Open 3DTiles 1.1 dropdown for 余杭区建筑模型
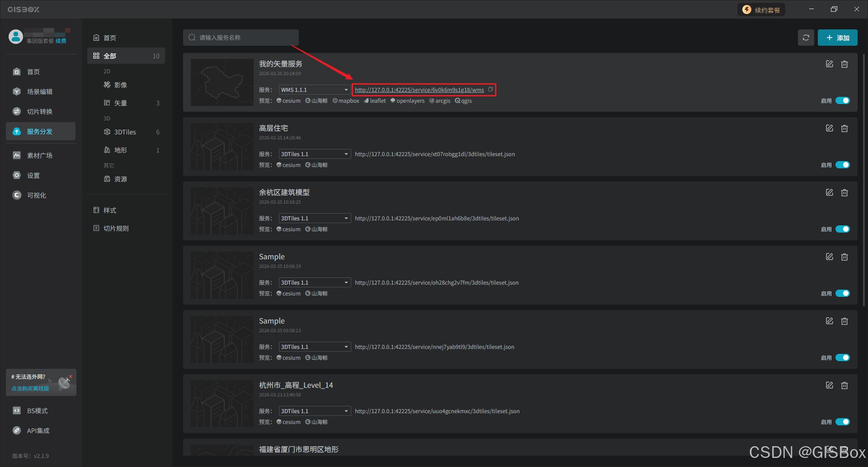The height and width of the screenshot is (467, 868). (x=315, y=218)
